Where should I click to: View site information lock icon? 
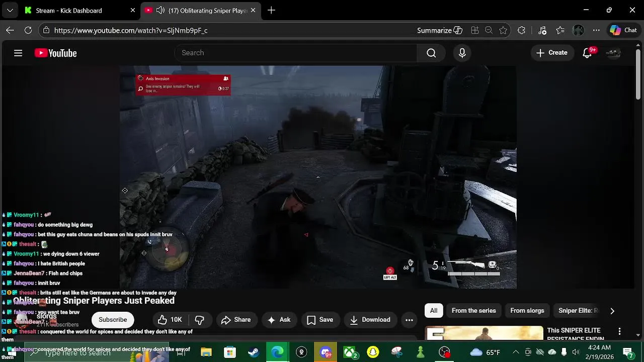click(46, 30)
